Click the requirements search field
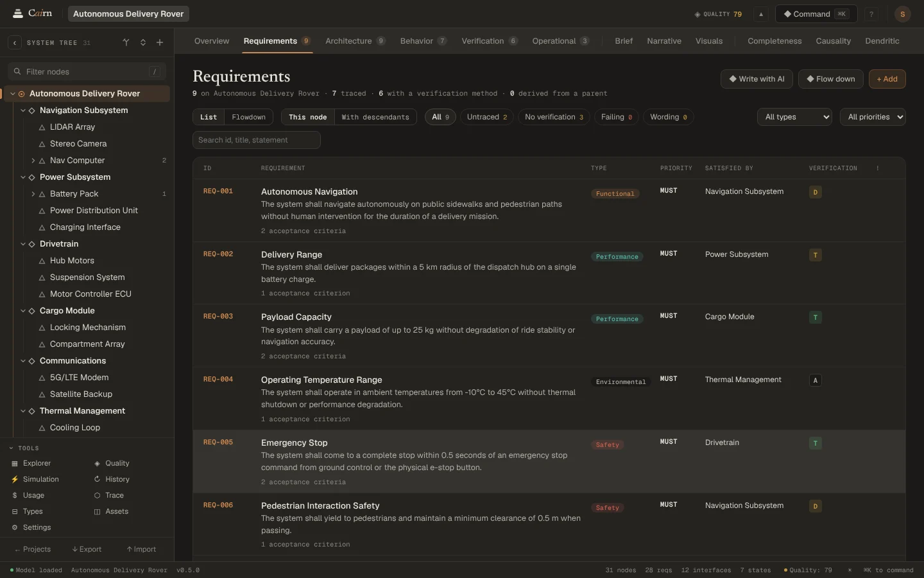The height and width of the screenshot is (578, 924). point(257,140)
